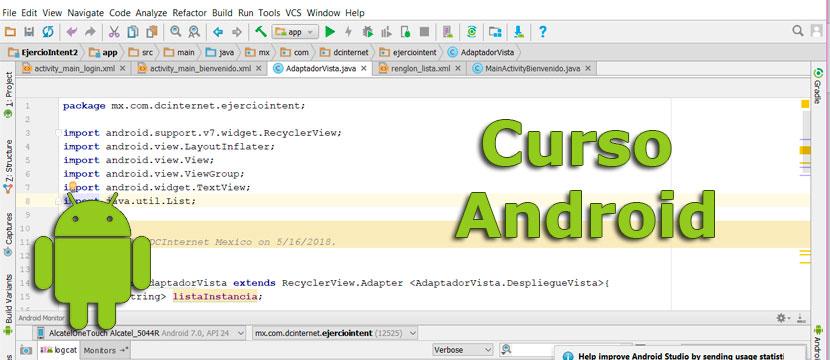Open the VCS menu
Viewport: 830px width, 360px height.
(x=293, y=12)
